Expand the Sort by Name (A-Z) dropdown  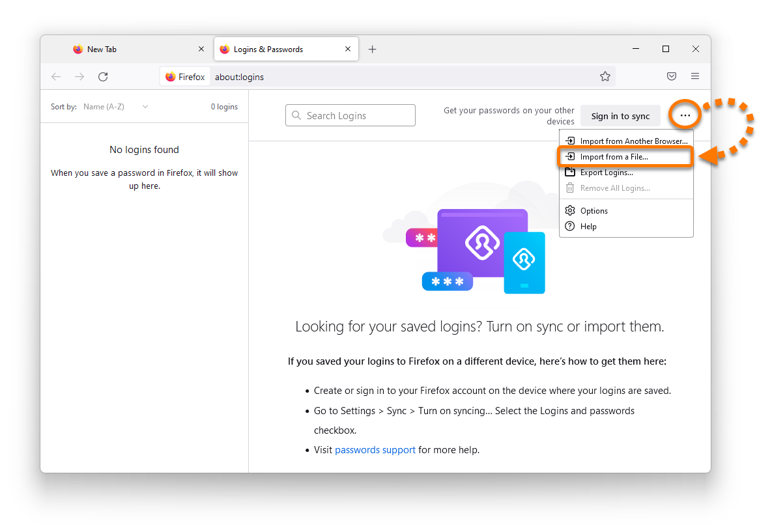click(x=115, y=107)
